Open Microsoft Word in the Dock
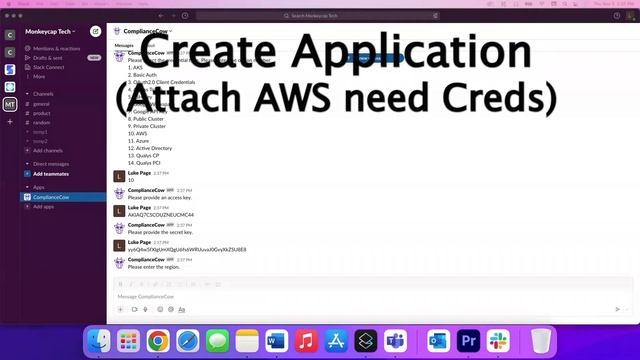 point(277,341)
